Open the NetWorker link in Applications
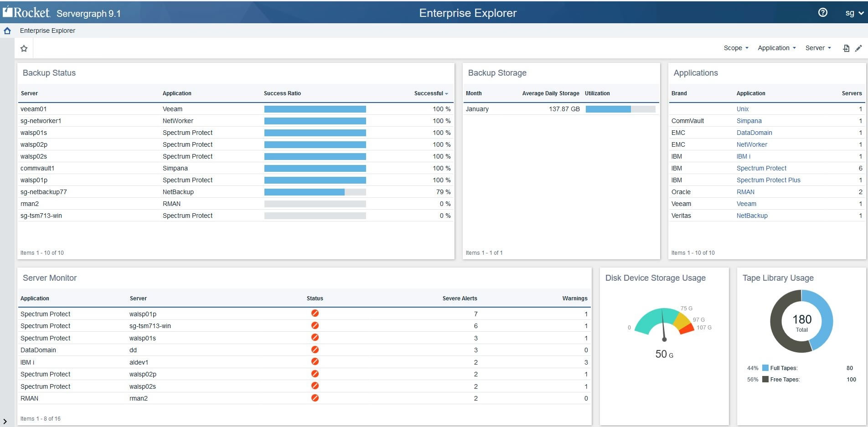Viewport: 868px width, 427px height. tap(752, 144)
